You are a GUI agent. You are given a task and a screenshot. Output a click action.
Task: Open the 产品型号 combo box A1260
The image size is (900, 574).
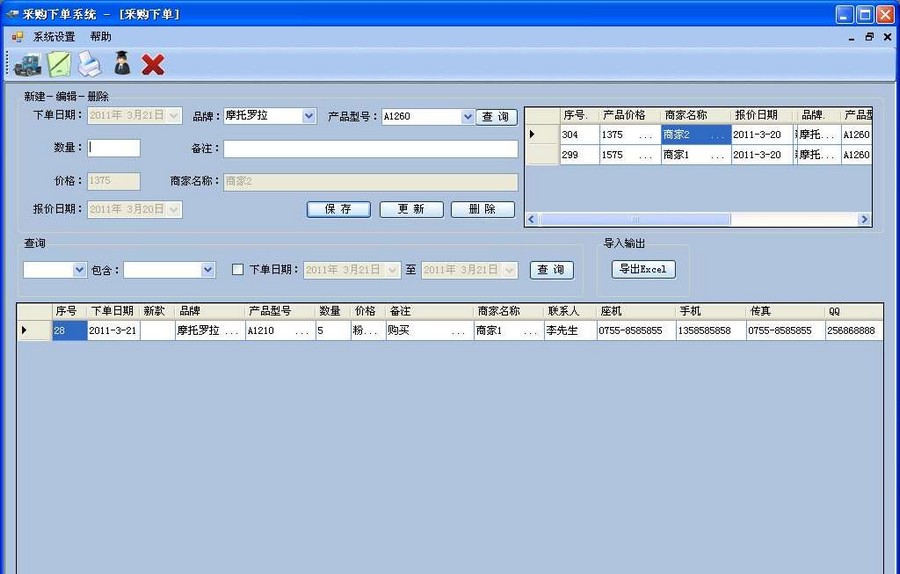(x=467, y=117)
